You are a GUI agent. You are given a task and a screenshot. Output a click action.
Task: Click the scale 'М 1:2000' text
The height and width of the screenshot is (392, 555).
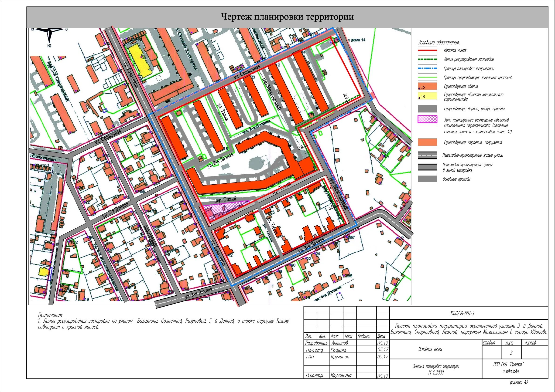tap(436, 372)
